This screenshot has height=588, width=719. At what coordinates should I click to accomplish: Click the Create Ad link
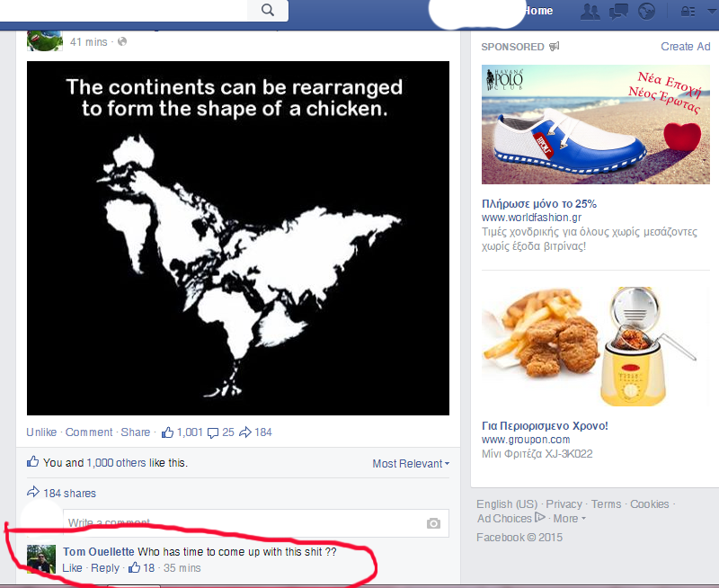pos(685,47)
